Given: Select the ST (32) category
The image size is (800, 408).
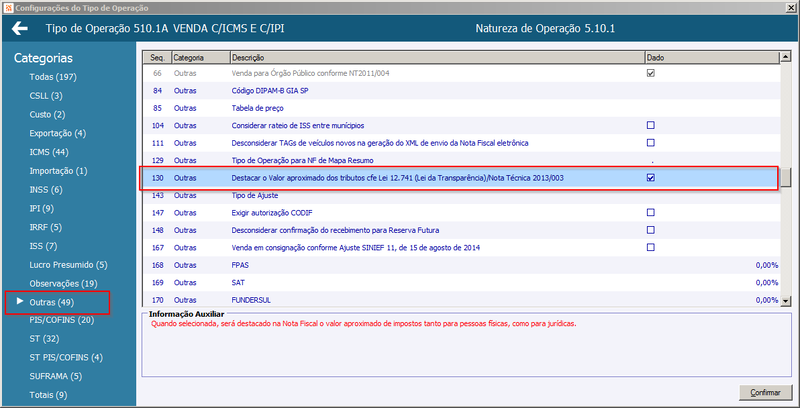Looking at the screenshot, I should [x=44, y=339].
